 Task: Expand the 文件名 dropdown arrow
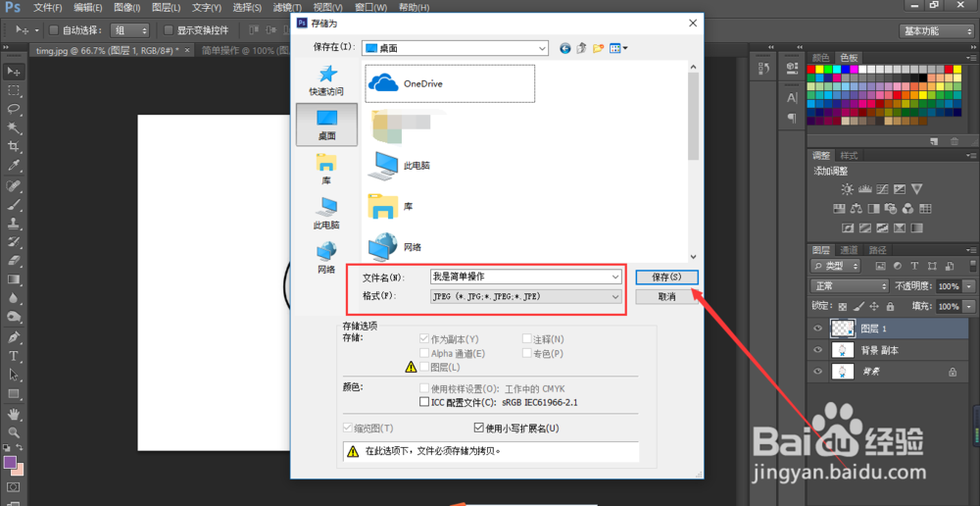point(615,277)
